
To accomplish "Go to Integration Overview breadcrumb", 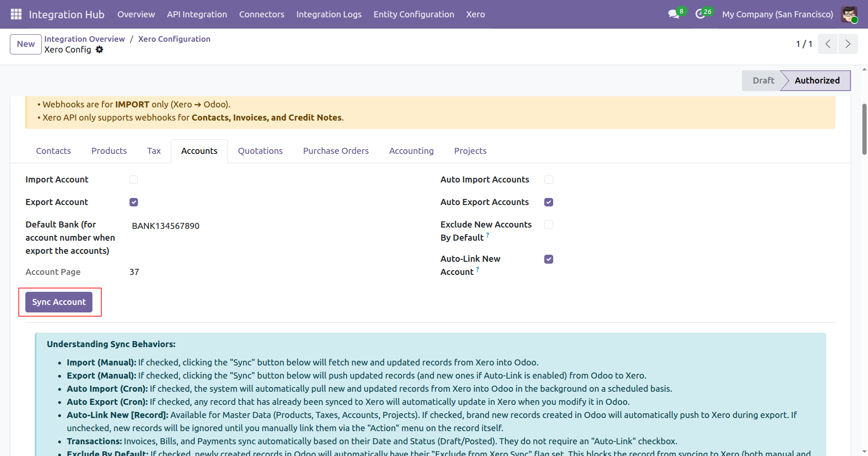I will coord(84,39).
